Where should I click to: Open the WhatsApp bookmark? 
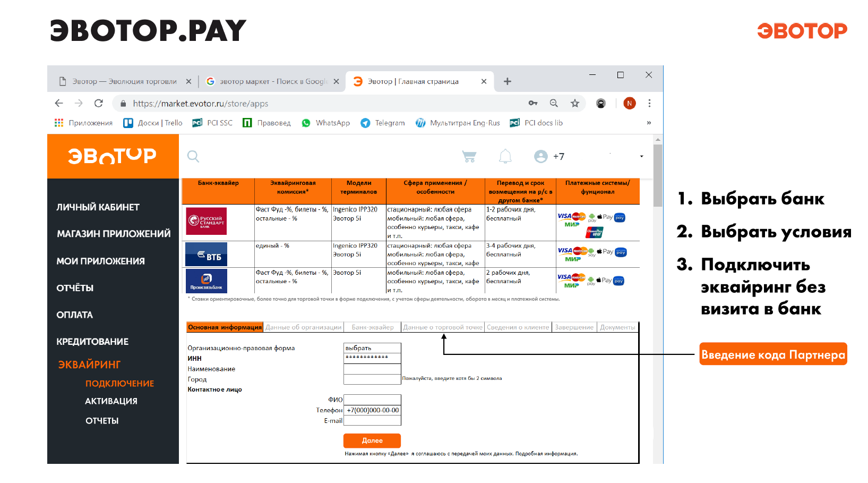(x=325, y=123)
